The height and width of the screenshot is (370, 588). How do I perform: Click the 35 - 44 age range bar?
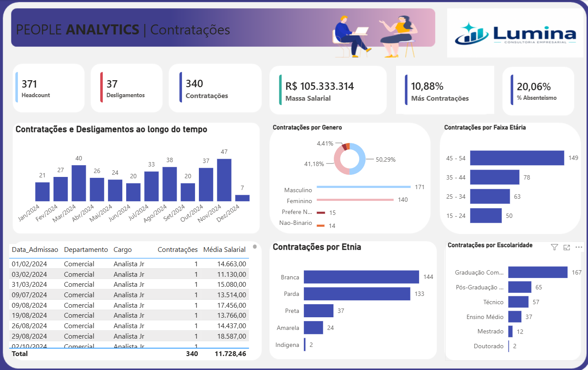(x=495, y=177)
